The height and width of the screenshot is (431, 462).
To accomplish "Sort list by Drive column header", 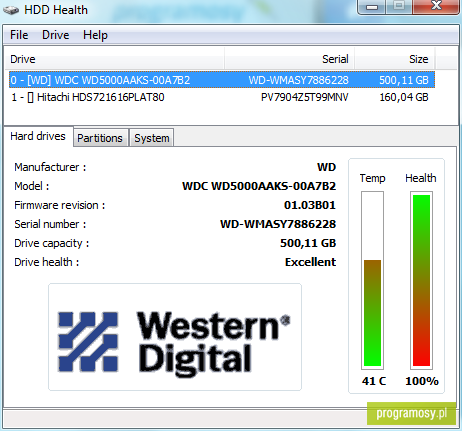I will [114, 59].
